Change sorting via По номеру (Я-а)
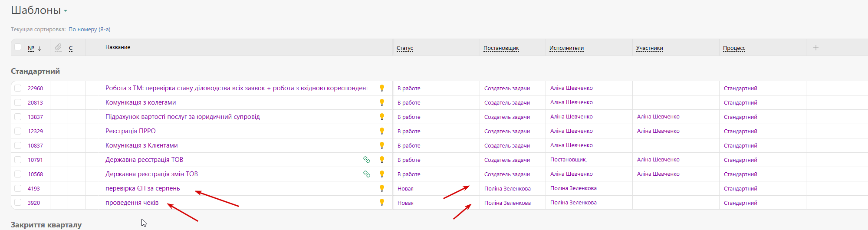The width and height of the screenshot is (868, 230). pos(89,30)
